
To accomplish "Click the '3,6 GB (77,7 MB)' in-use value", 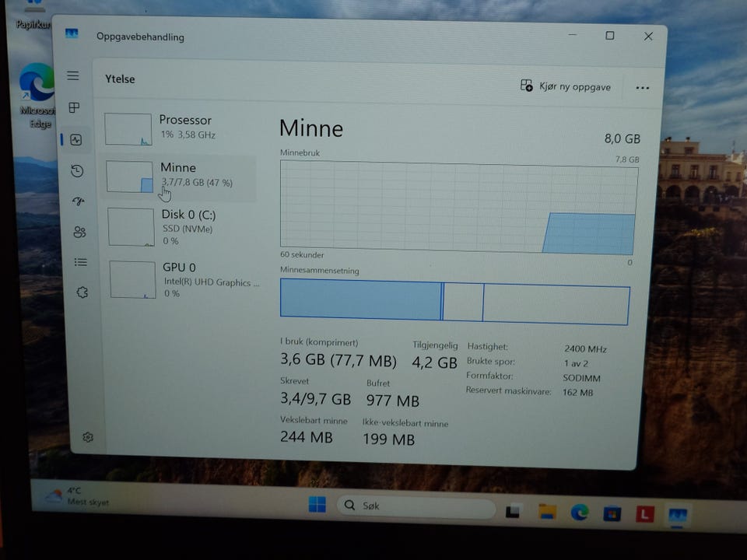I will (338, 360).
